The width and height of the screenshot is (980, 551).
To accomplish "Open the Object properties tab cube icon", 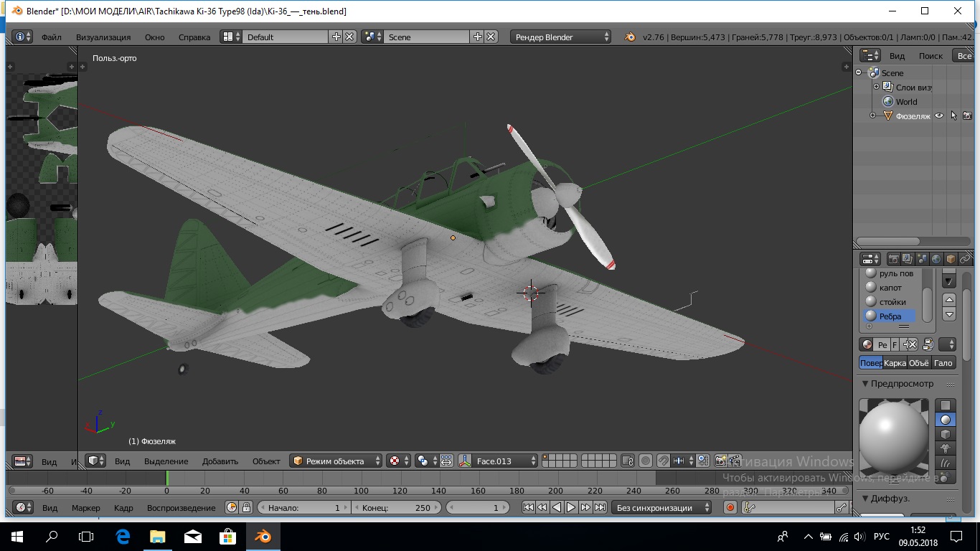I will 951,259.
